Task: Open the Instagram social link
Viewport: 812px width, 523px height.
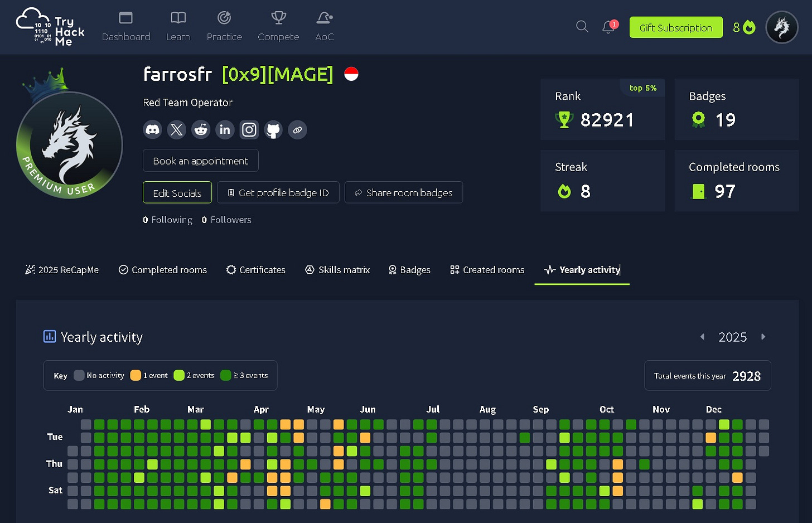Action: [x=249, y=130]
